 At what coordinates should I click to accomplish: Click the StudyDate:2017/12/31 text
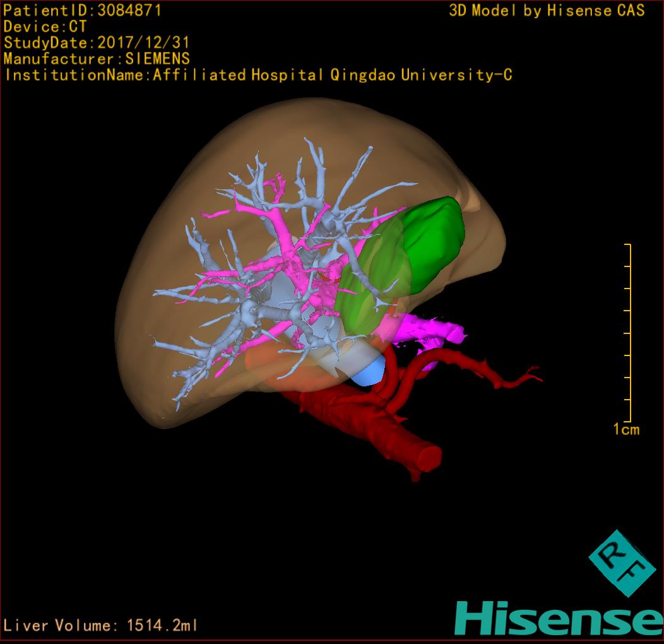[96, 43]
